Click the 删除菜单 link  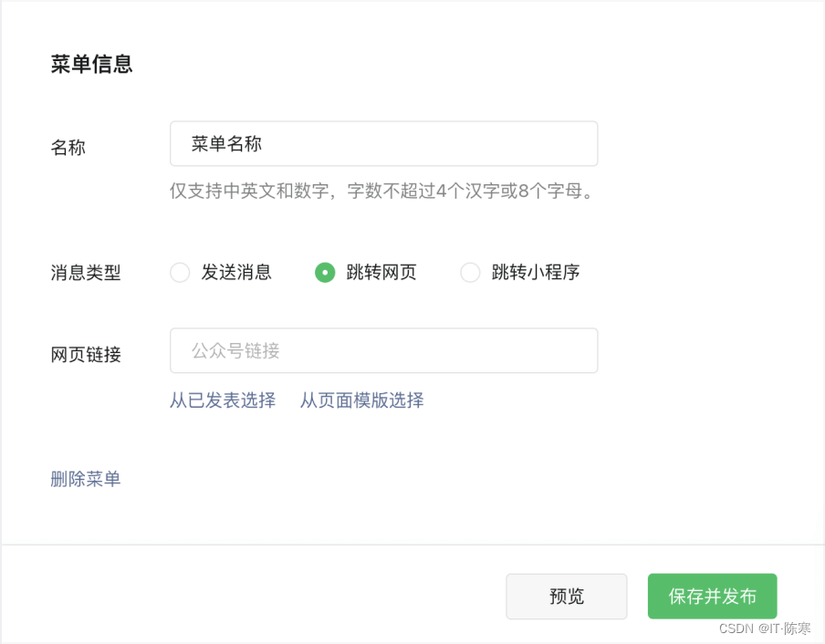tap(86, 479)
